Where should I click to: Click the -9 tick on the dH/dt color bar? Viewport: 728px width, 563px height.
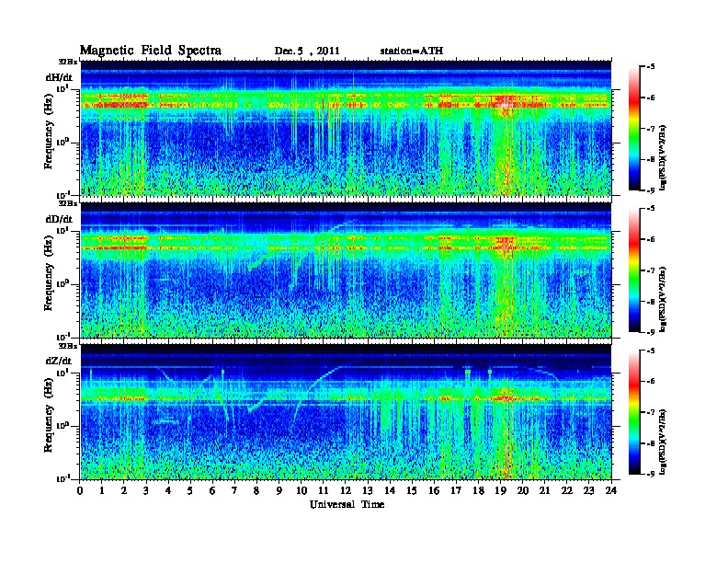[x=652, y=190]
